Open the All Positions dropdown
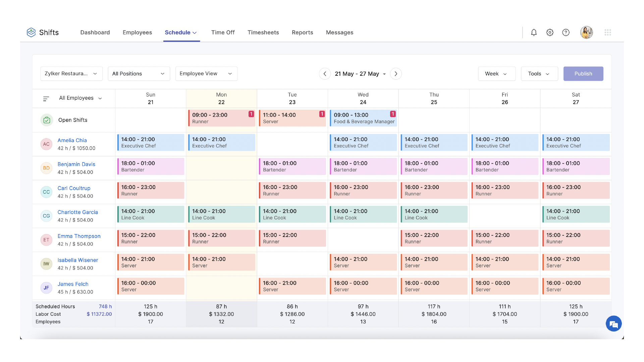This screenshot has height=362, width=644. 139,73
